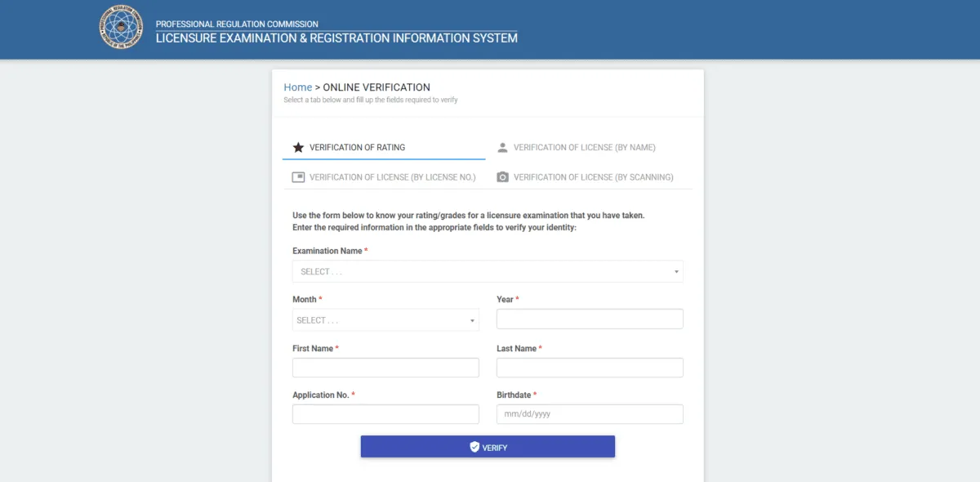Select Verification of License (By License No.) tab

point(384,177)
